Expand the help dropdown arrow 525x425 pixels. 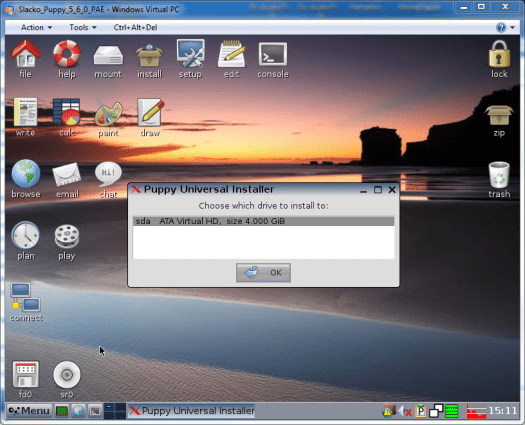[513, 27]
